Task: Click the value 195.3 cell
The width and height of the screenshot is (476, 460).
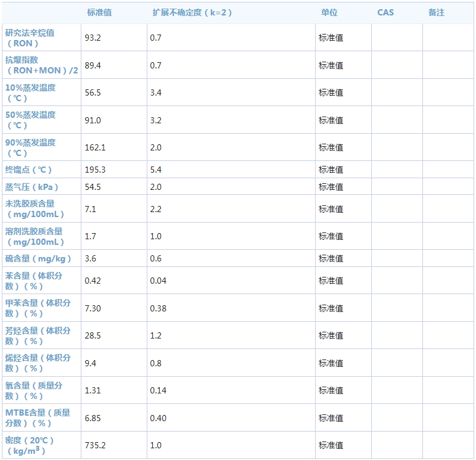Action: 95,170
